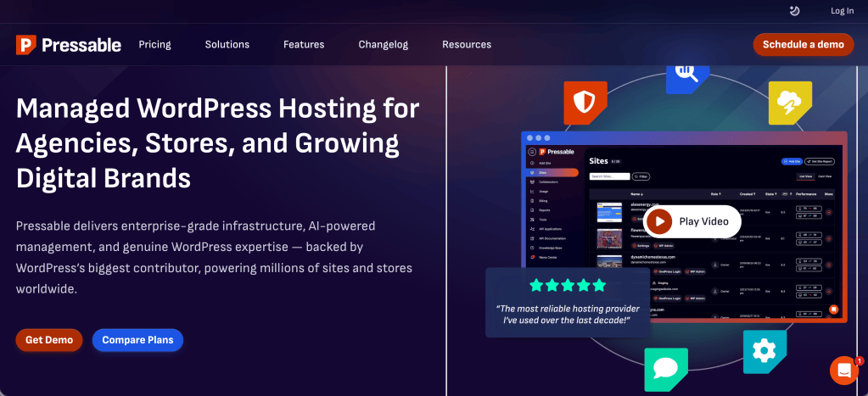The width and height of the screenshot is (868, 396).
Task: Click the Pressable logo in the header
Action: (68, 45)
